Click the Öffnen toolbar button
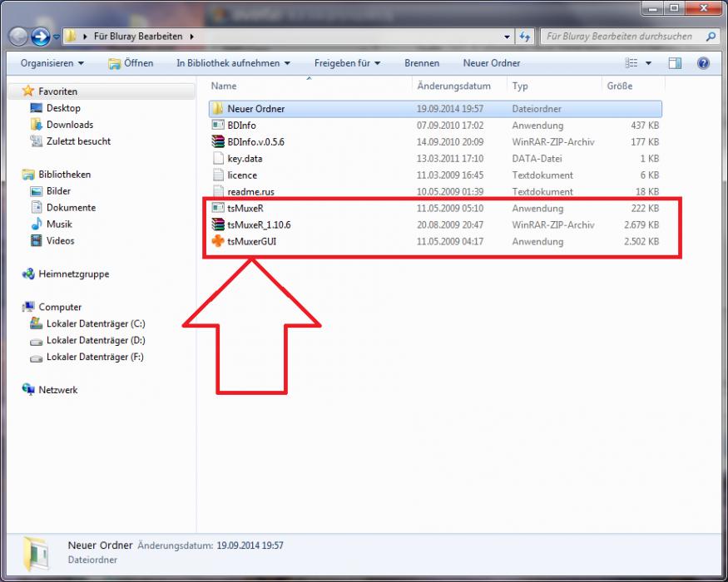The image size is (728, 582). pyautogui.click(x=131, y=63)
